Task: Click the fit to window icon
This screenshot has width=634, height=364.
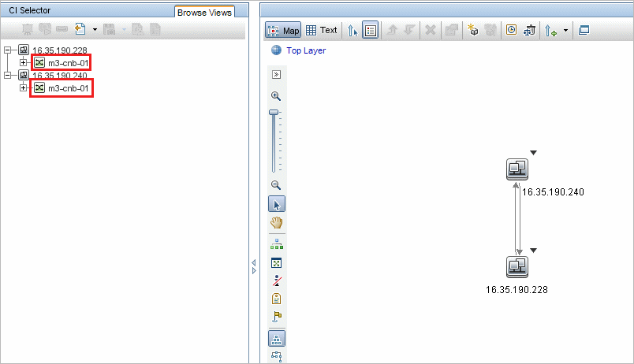Action: click(277, 263)
